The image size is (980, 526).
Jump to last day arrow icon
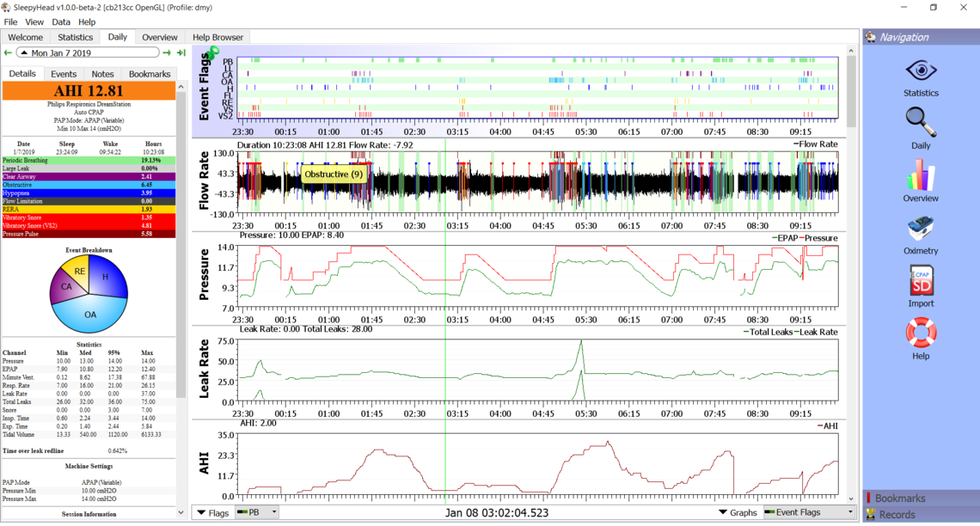click(181, 53)
